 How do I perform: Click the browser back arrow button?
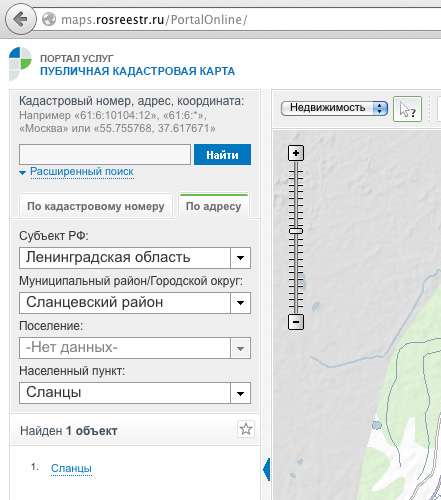(x=20, y=19)
